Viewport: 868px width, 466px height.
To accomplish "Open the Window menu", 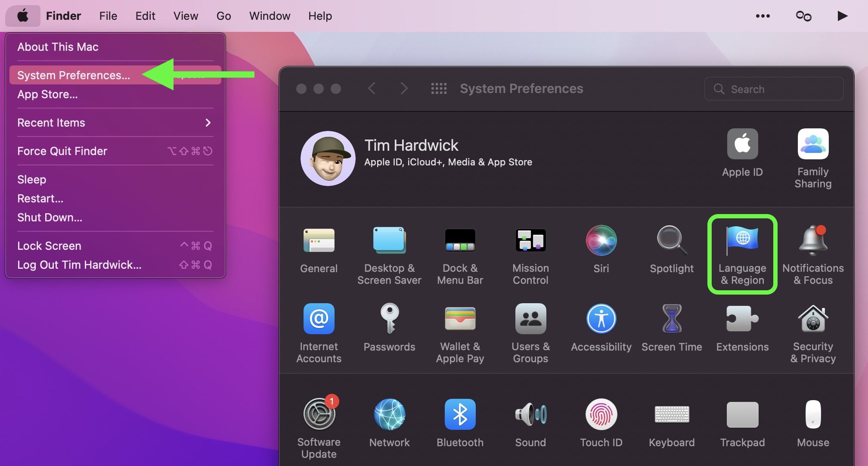I will pyautogui.click(x=270, y=16).
